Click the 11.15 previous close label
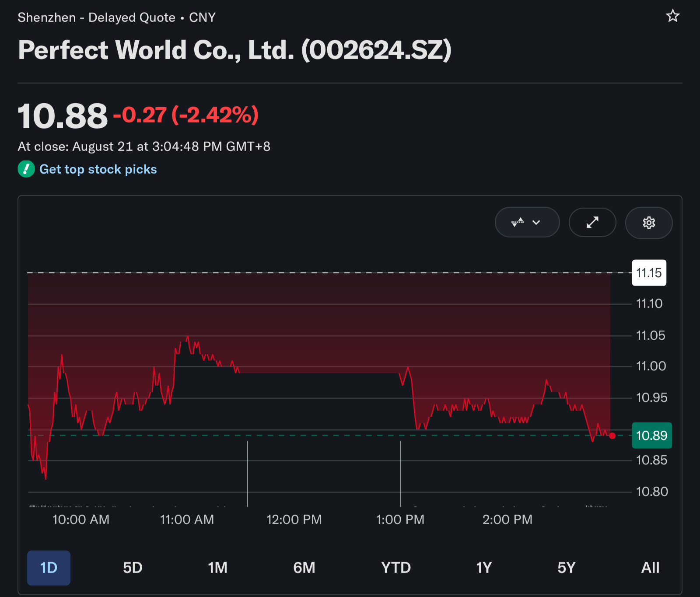 [x=649, y=273]
